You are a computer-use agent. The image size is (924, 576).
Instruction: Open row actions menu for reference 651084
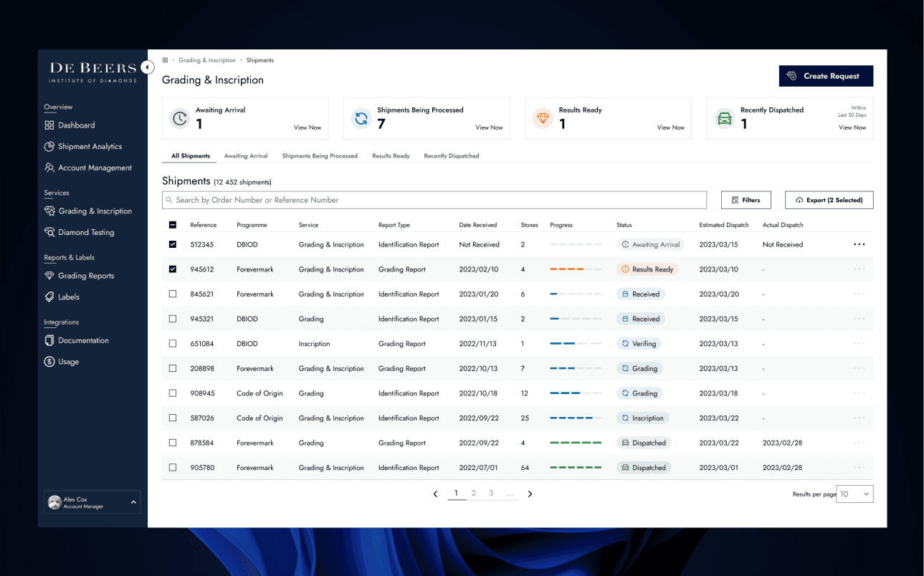(x=859, y=344)
